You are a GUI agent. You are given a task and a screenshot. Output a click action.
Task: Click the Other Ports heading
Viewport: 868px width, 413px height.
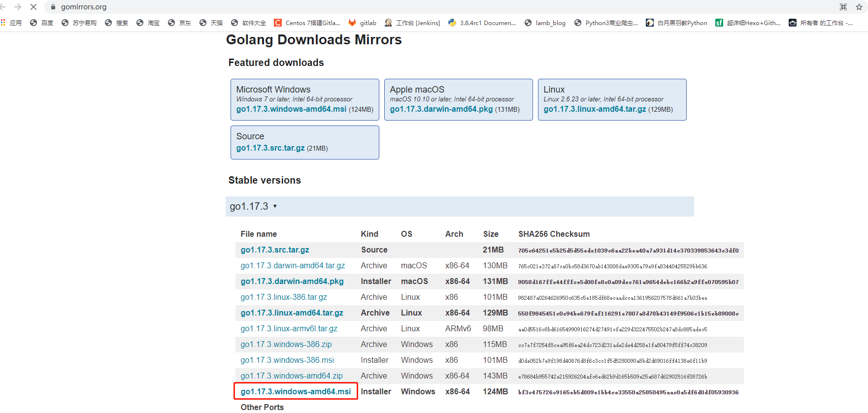[x=262, y=407]
